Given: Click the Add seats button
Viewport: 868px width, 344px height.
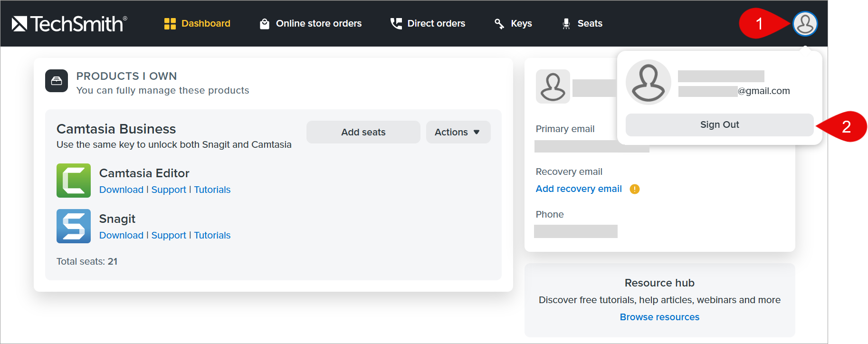Looking at the screenshot, I should [x=363, y=132].
